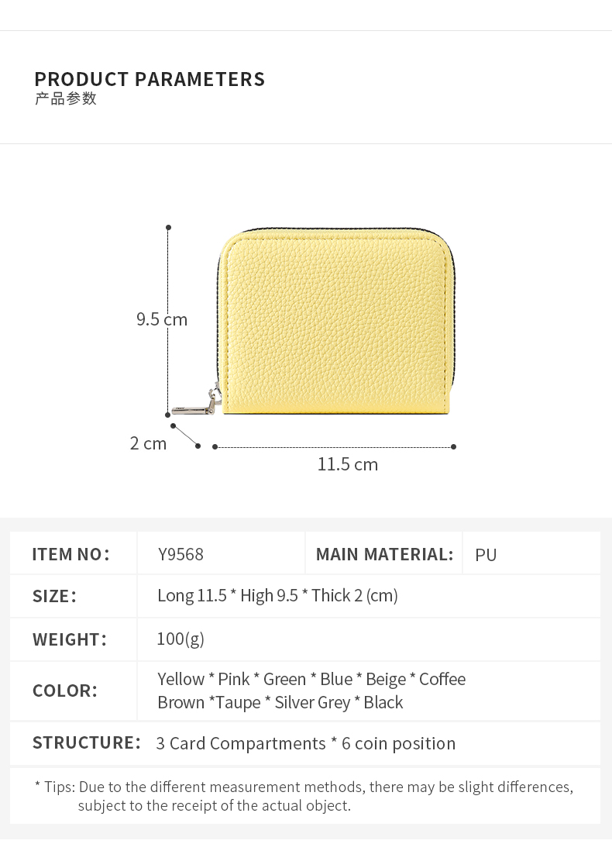Select the Long 11.5 * High 9.5 size text
The image size is (612, 868).
point(277,595)
